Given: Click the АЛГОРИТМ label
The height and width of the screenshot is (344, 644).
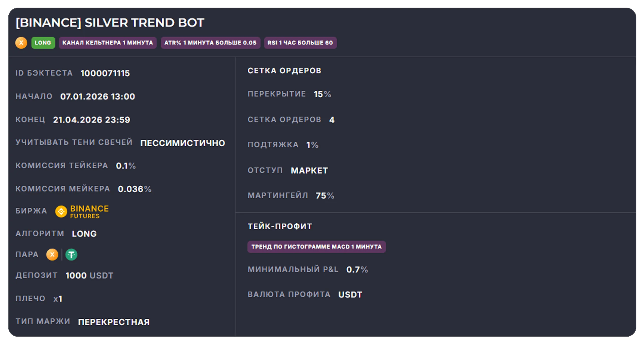Looking at the screenshot, I should point(40,233).
